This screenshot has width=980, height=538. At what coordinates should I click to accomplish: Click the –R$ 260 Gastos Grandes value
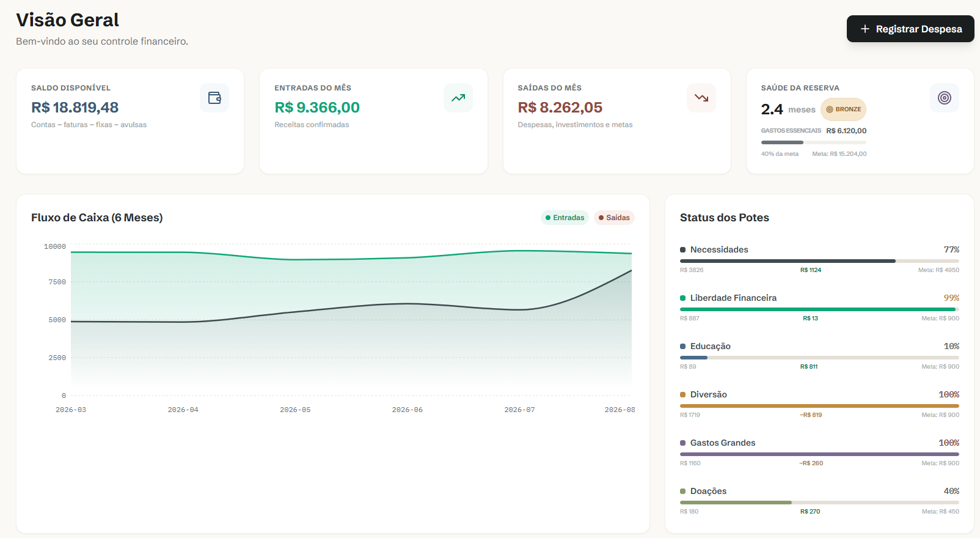tap(811, 463)
